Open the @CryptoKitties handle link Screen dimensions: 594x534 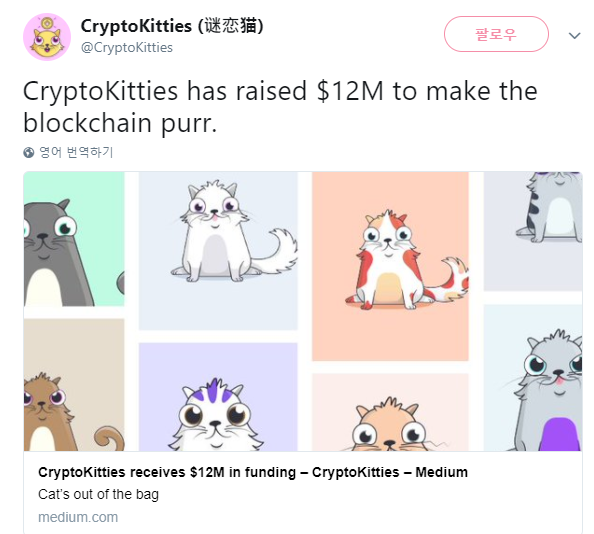(x=127, y=48)
